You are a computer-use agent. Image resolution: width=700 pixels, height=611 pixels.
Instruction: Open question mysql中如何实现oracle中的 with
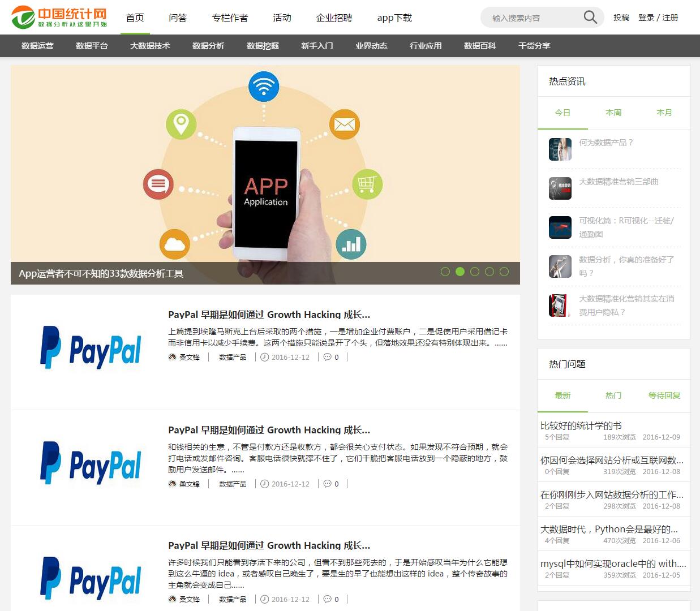tap(613, 564)
